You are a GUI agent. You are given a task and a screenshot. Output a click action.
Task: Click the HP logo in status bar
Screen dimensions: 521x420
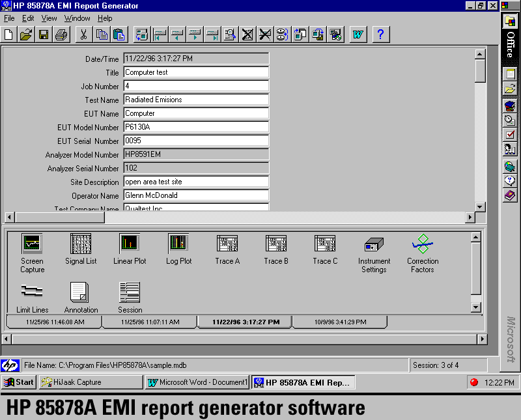click(x=10, y=365)
